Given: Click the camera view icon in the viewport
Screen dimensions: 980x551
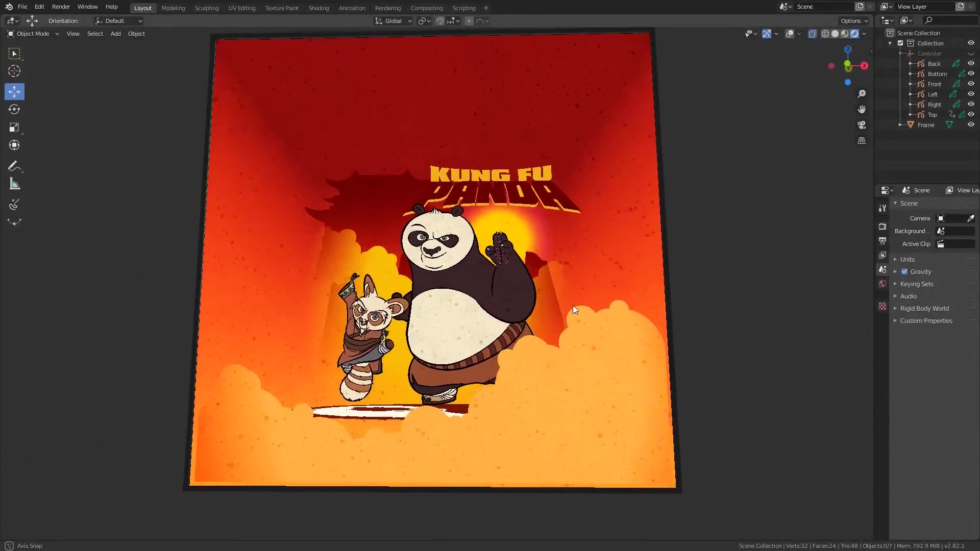Looking at the screenshot, I should point(862,125).
